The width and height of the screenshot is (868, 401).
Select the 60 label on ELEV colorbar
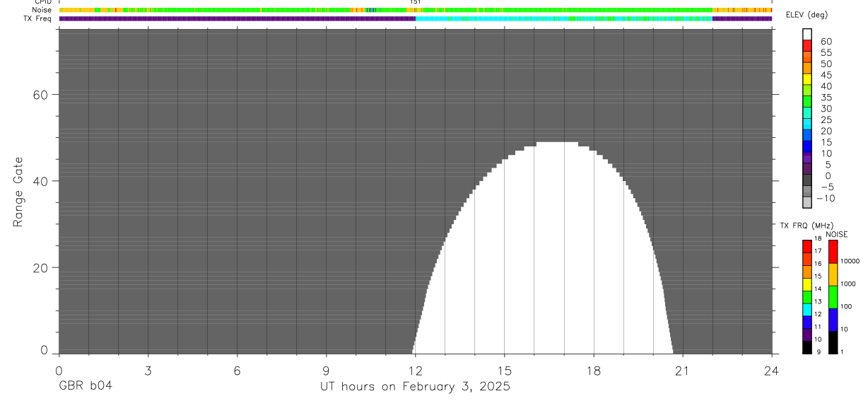pyautogui.click(x=826, y=42)
